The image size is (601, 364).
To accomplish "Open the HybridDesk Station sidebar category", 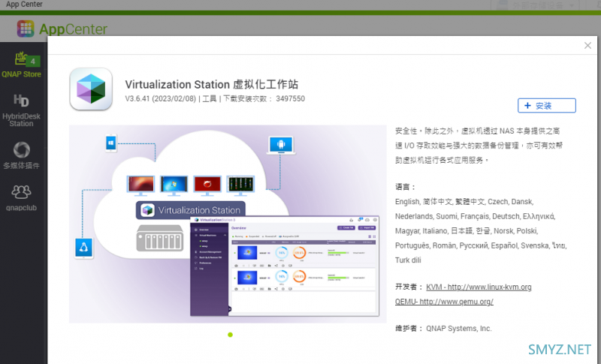I will coord(21,110).
